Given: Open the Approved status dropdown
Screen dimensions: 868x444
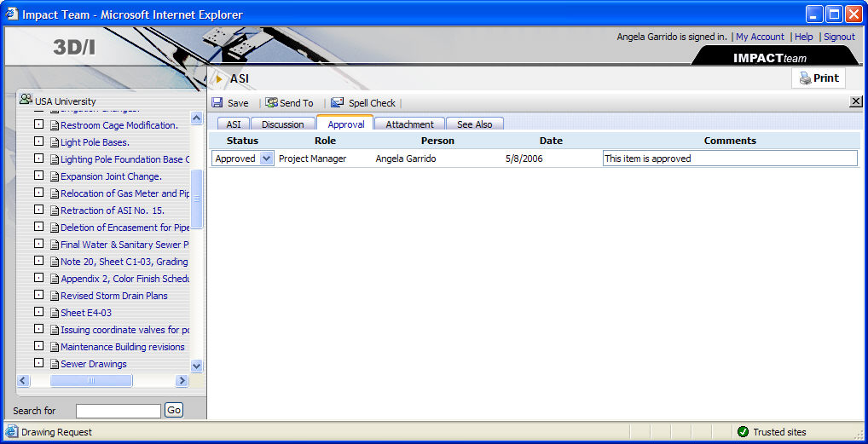Looking at the screenshot, I should click(266, 159).
